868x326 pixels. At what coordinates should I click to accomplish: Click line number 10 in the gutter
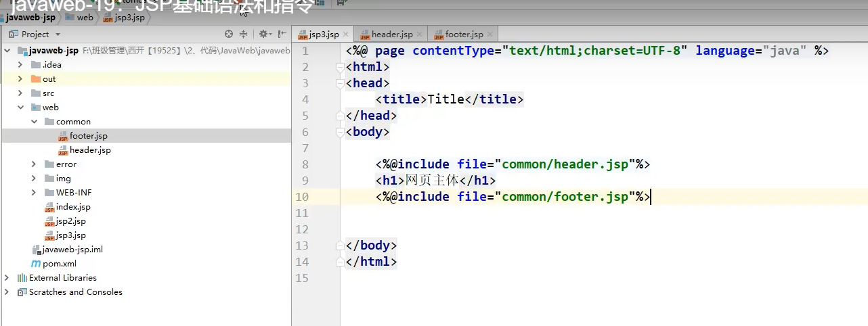[301, 197]
